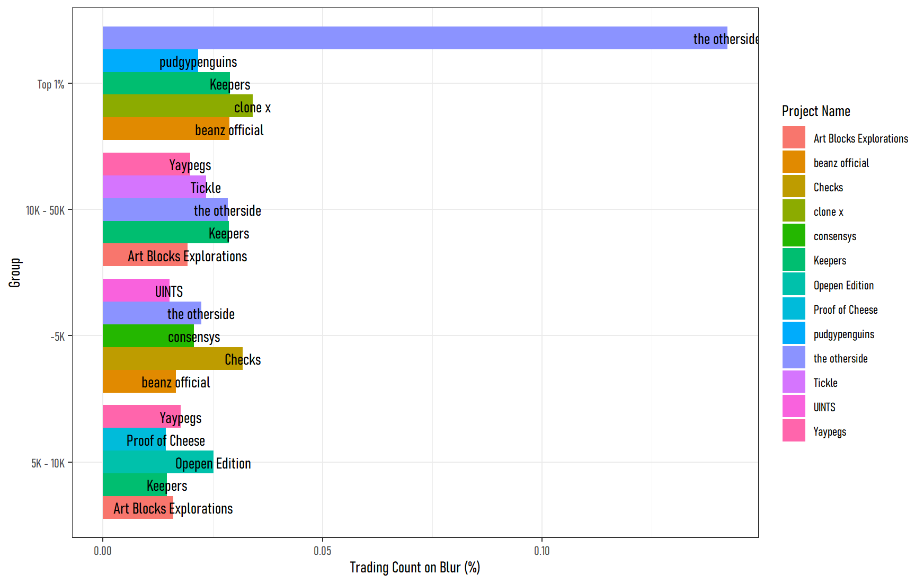This screenshot has height=583, width=924.
Task: Select the UINTS bar in the chart
Action: click(136, 290)
